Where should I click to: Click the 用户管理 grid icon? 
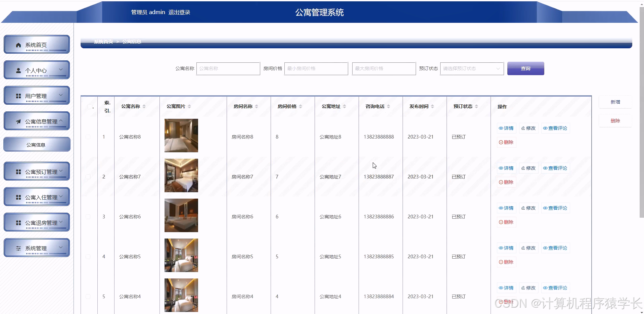point(18,95)
